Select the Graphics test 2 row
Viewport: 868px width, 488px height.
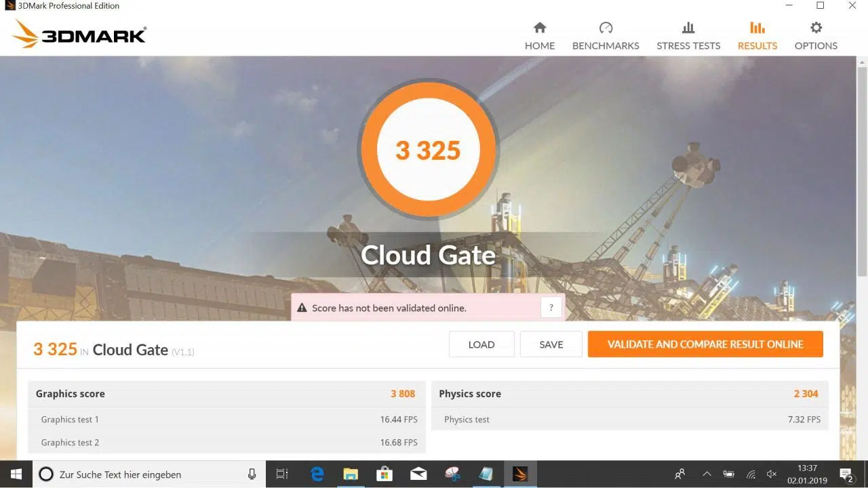(226, 443)
